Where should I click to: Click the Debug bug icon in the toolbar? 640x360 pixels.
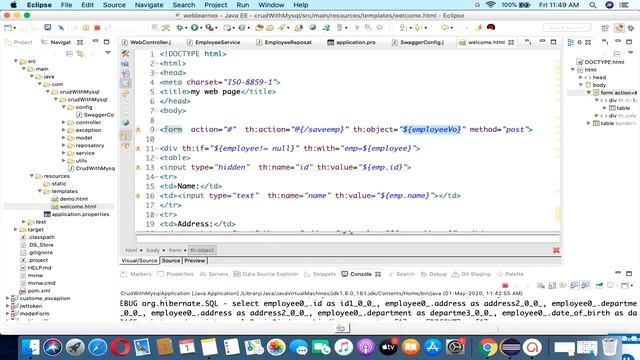[x=179, y=28]
